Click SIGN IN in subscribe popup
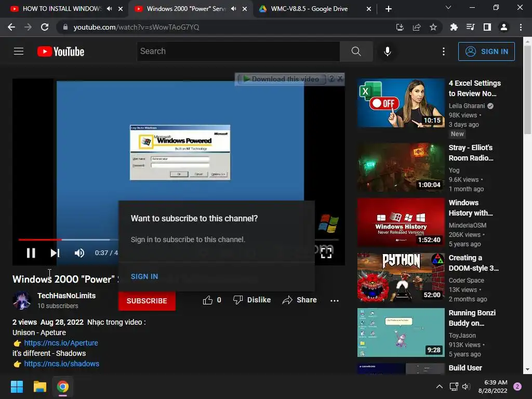This screenshot has height=399, width=532. [x=144, y=276]
